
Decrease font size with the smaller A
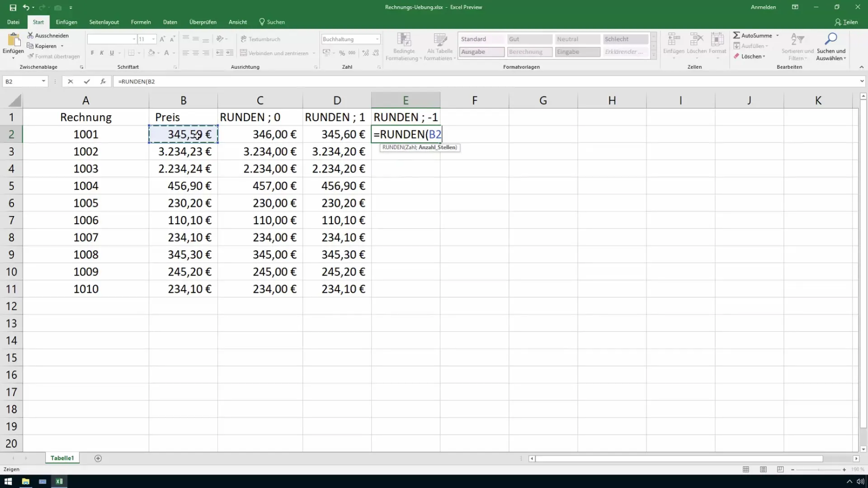tap(172, 39)
